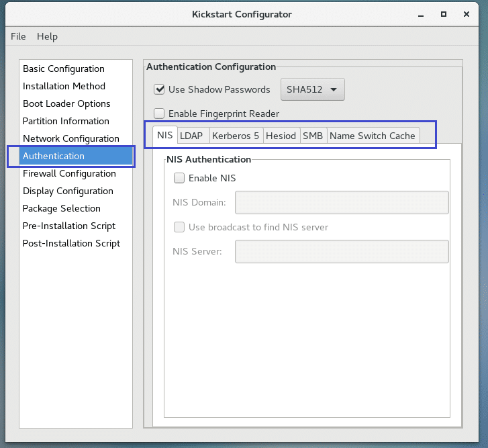
Task: Select Partition Information in sidebar
Action: [66, 121]
